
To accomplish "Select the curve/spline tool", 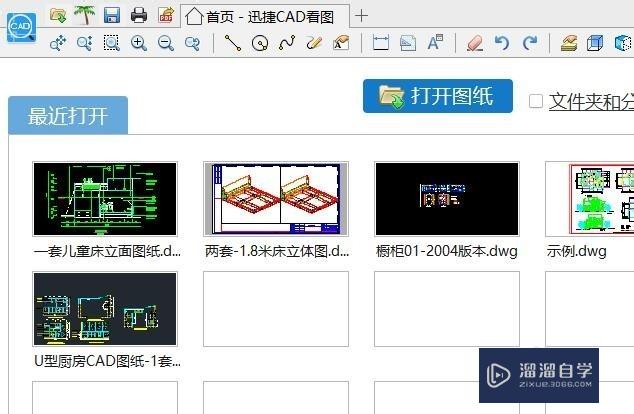I will (x=287, y=43).
